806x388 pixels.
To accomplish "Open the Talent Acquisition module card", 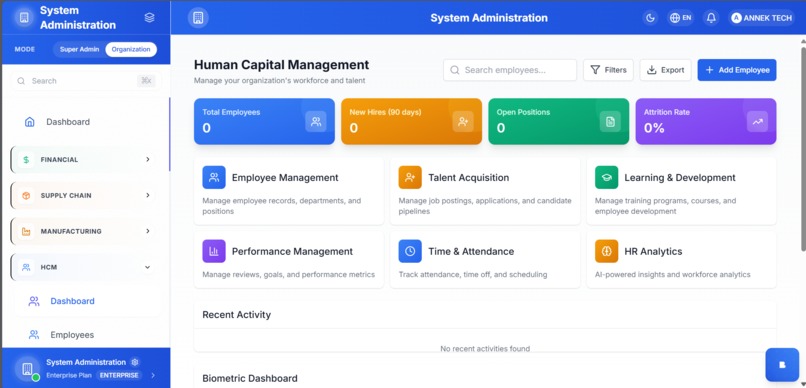I will pyautogui.click(x=485, y=191).
